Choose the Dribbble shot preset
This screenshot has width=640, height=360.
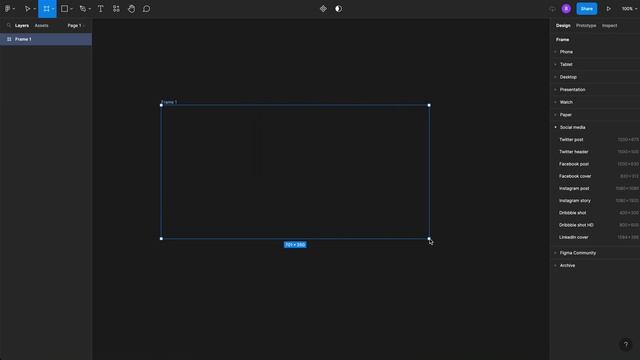click(x=595, y=213)
